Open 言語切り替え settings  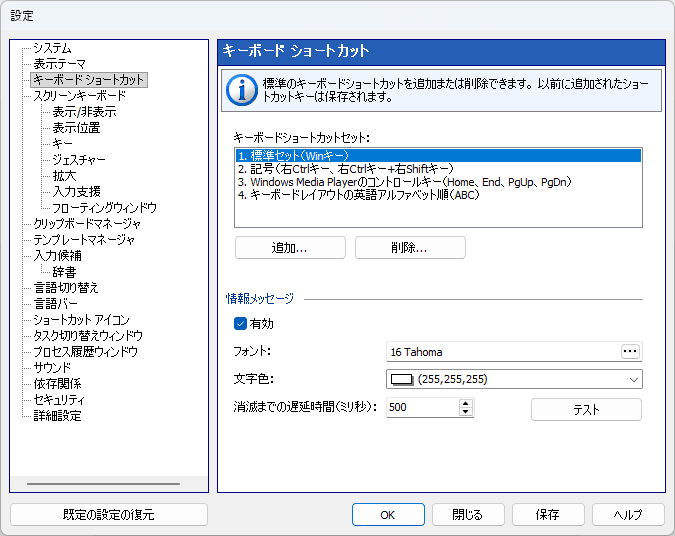pos(66,288)
